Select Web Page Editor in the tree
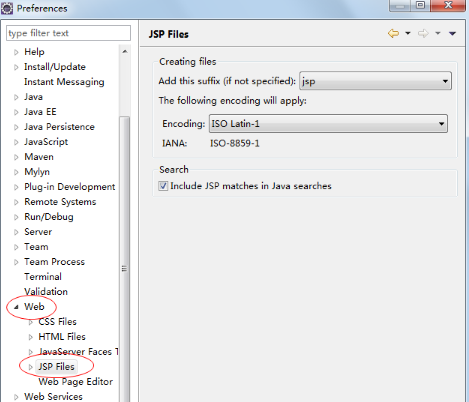 [x=76, y=382]
